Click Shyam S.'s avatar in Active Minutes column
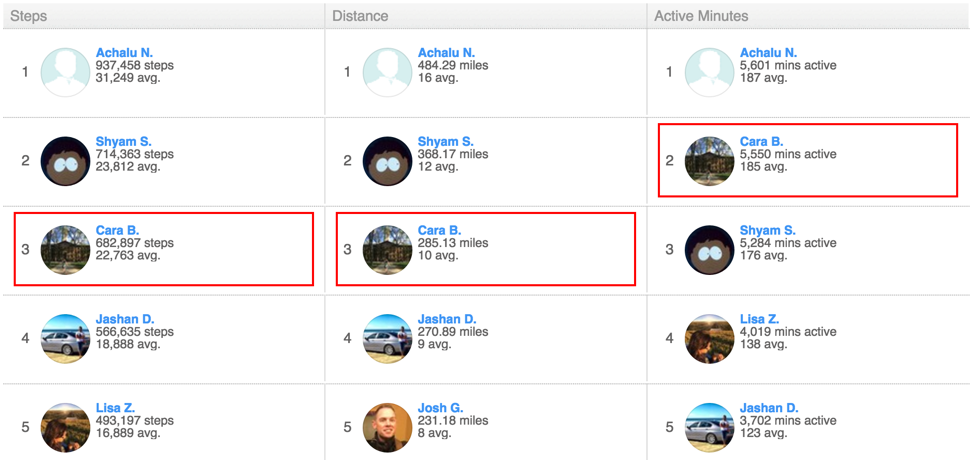The width and height of the screenshot is (975, 460). [710, 249]
